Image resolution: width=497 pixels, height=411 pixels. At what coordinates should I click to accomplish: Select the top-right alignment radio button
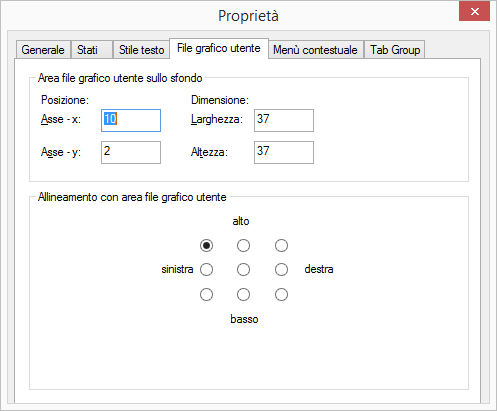pyautogui.click(x=281, y=246)
